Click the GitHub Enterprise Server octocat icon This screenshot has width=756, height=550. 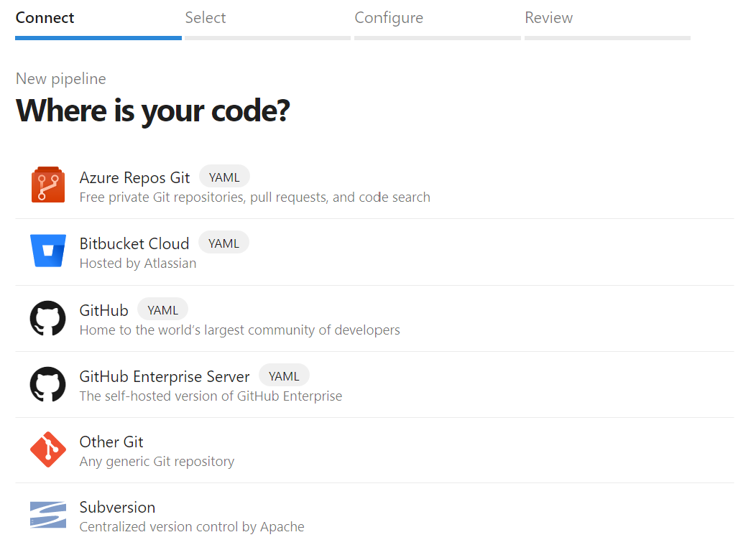click(x=47, y=384)
